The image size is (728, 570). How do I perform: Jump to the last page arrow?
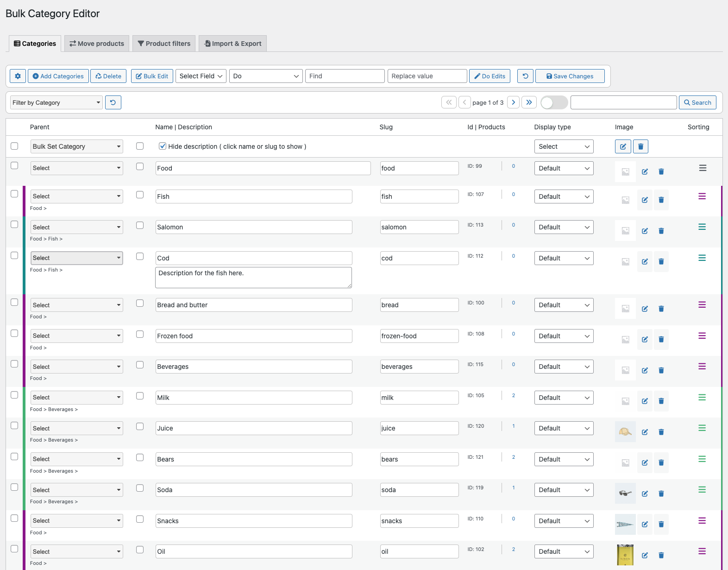[x=529, y=102]
